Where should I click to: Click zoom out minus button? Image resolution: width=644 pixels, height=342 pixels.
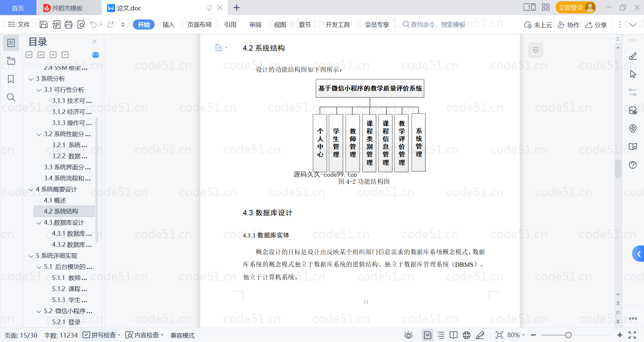533,335
